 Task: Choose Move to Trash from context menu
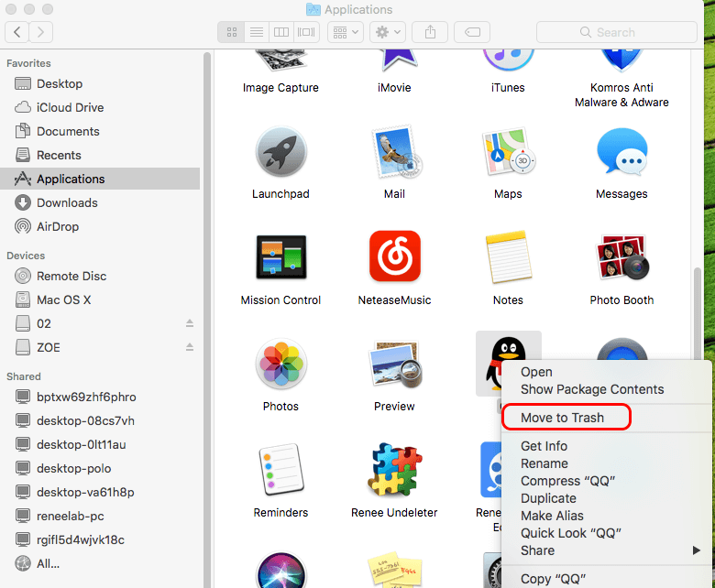coord(563,418)
